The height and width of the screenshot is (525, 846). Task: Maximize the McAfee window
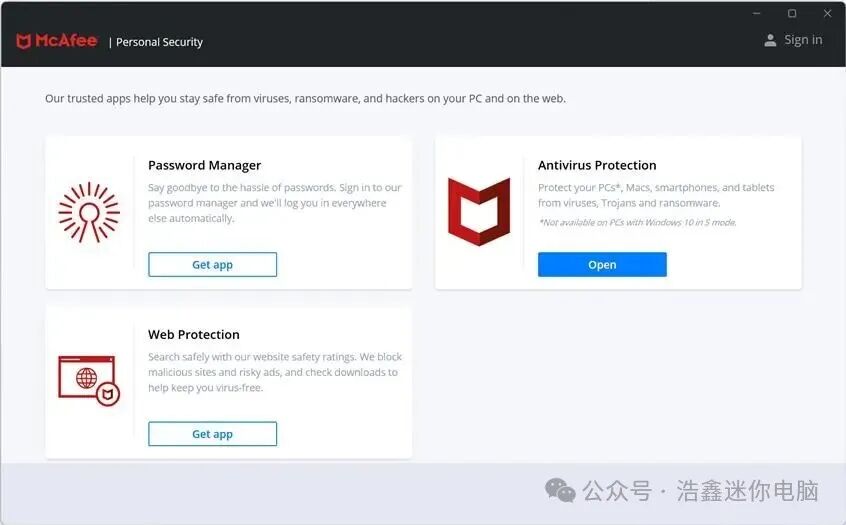click(792, 13)
